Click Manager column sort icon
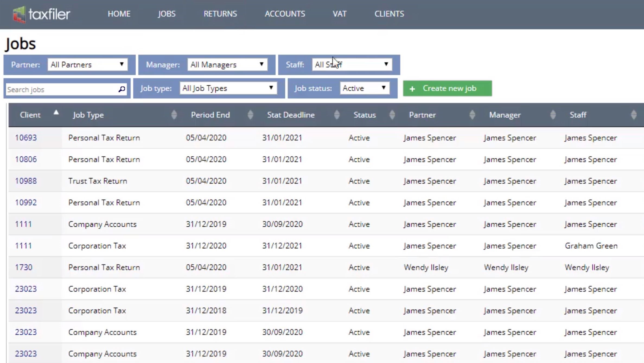 (x=553, y=115)
